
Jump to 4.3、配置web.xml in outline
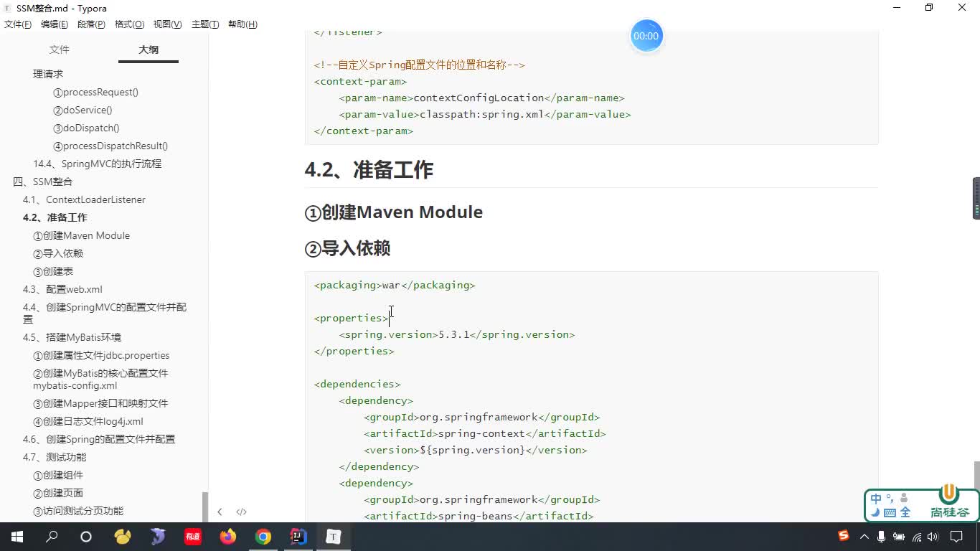click(x=62, y=289)
